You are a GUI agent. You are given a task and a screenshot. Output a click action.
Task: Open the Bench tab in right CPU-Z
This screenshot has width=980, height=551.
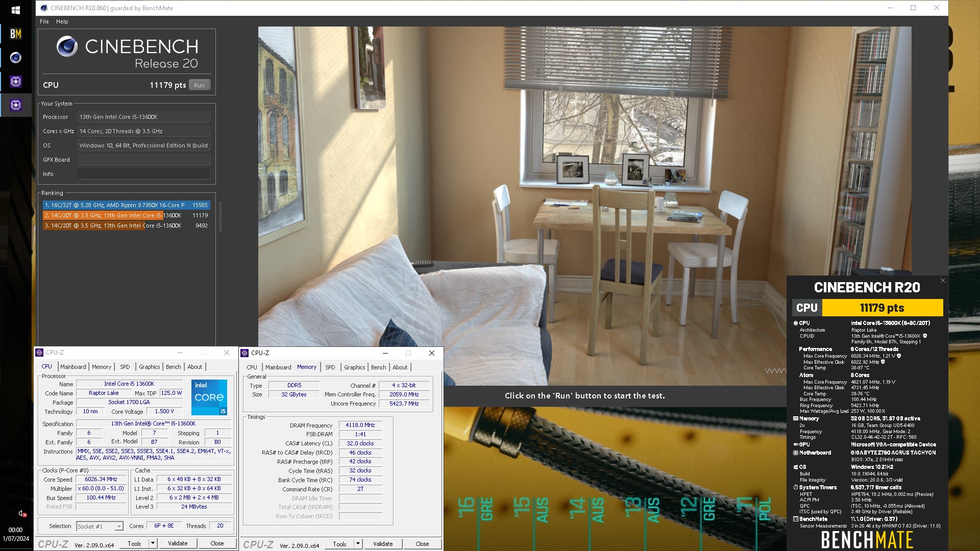pos(379,367)
